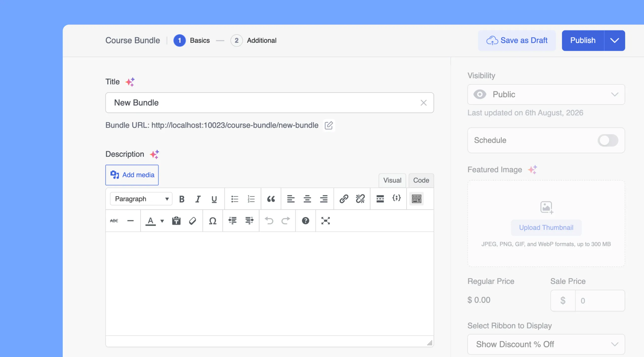The width and height of the screenshot is (644, 357).
Task: Enter distraction-free fullscreen mode
Action: (x=325, y=221)
